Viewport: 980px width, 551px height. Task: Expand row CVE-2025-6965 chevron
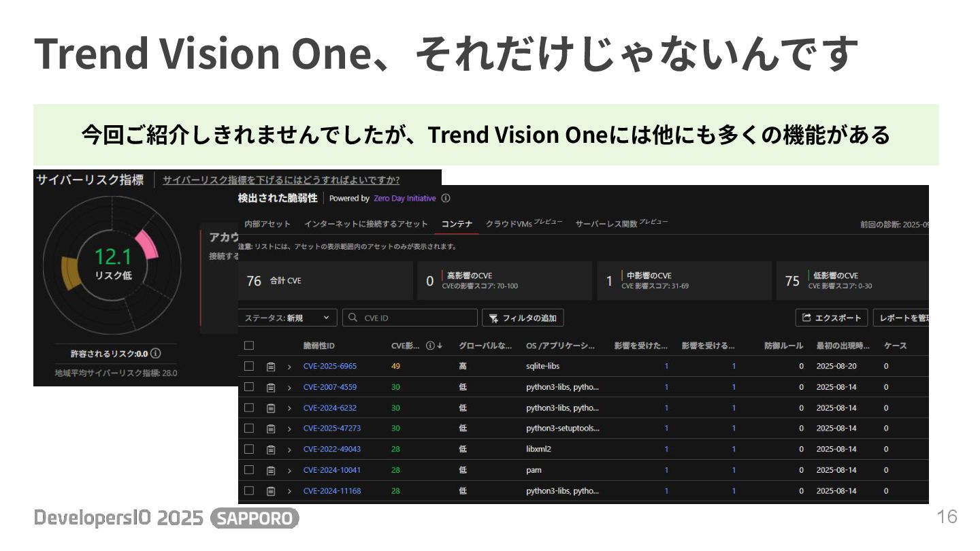(289, 367)
